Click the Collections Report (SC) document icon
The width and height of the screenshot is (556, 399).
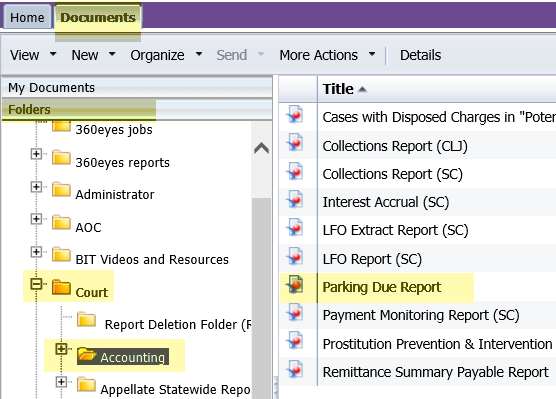(295, 171)
